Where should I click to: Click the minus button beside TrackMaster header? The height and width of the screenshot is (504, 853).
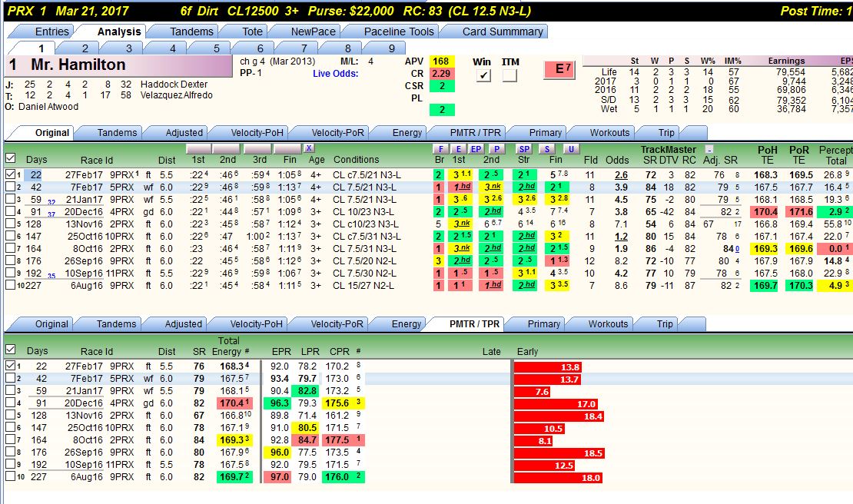tap(709, 149)
